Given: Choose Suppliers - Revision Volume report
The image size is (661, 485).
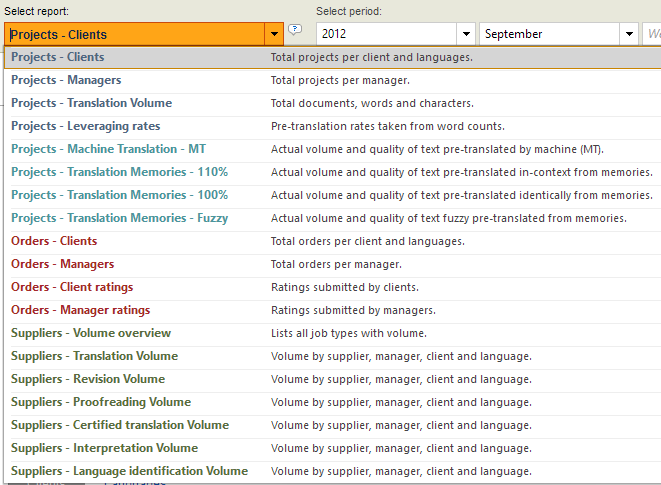Looking at the screenshot, I should pyautogui.click(x=88, y=379).
